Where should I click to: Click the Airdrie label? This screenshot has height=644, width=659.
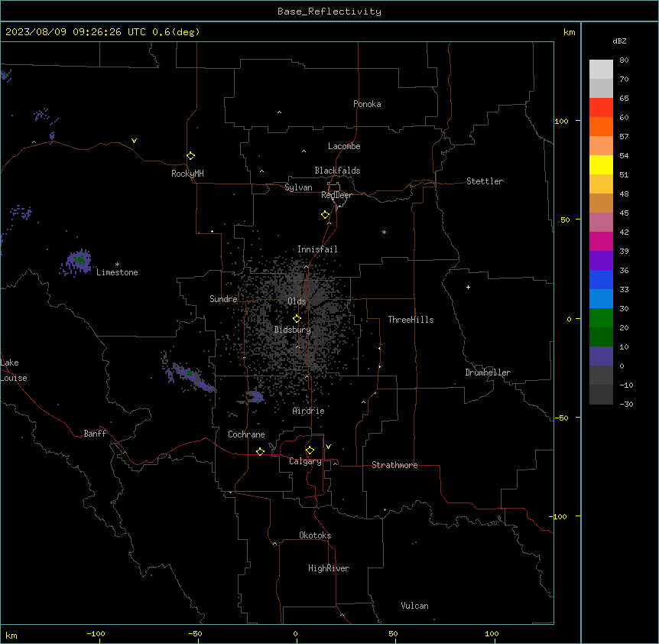point(309,411)
